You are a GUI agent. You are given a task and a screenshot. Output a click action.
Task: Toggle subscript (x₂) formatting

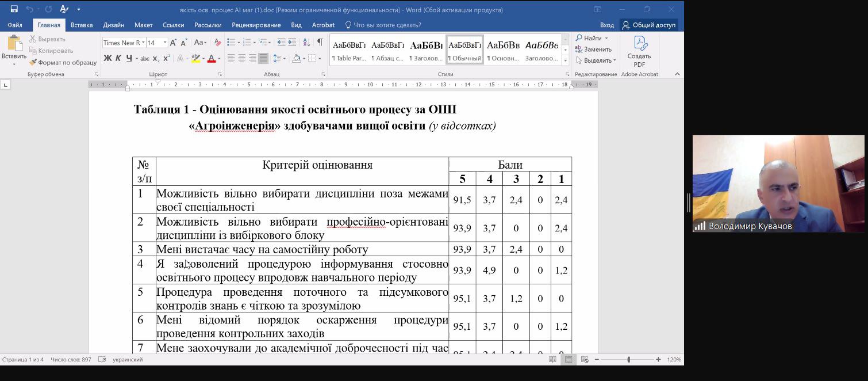[x=156, y=58]
